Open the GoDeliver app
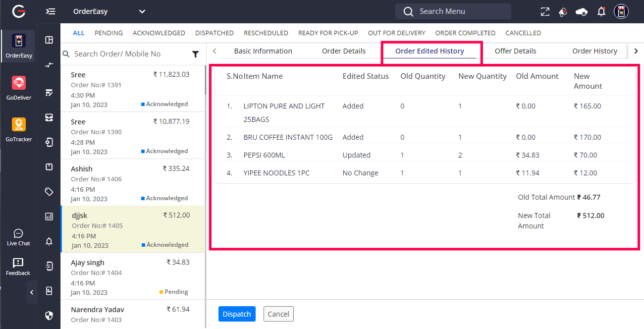Image resolution: width=644 pixels, height=329 pixels. tap(18, 88)
